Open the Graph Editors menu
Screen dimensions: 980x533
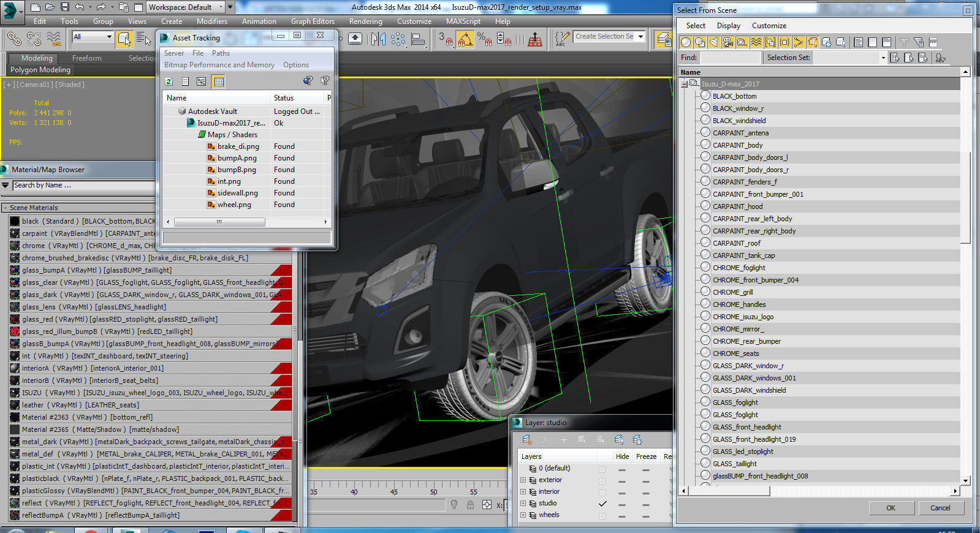pos(313,21)
